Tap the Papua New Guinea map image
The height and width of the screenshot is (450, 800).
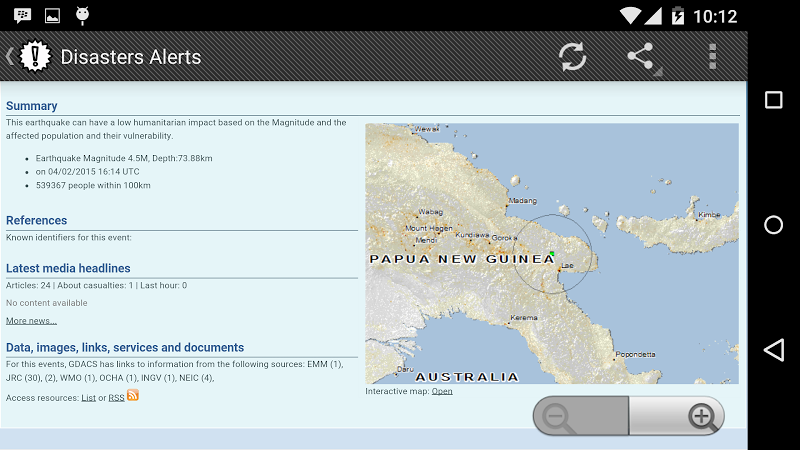[552, 254]
